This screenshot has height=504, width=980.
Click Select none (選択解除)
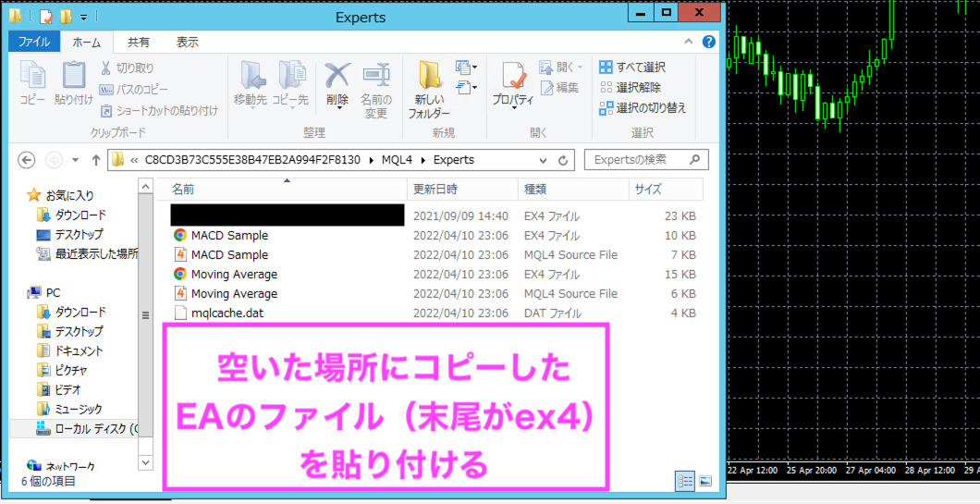click(x=630, y=88)
